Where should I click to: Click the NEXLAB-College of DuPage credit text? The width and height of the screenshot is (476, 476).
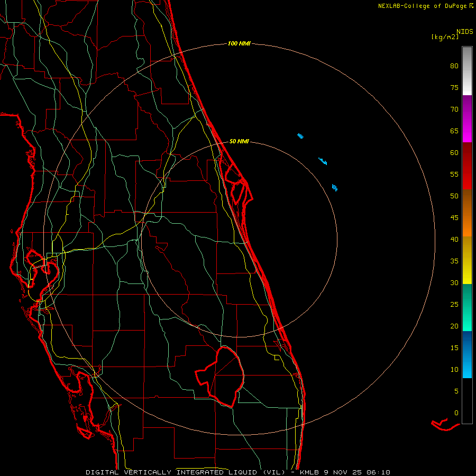425,6
